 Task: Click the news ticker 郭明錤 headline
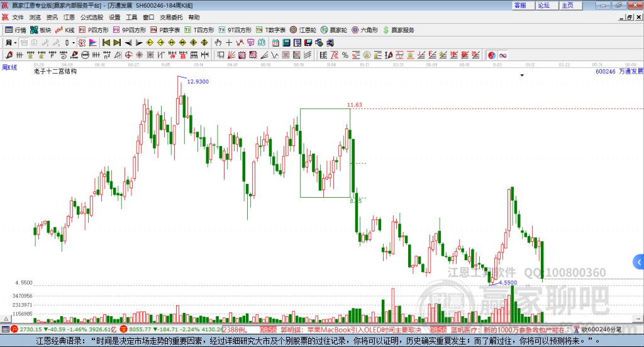coord(351,330)
